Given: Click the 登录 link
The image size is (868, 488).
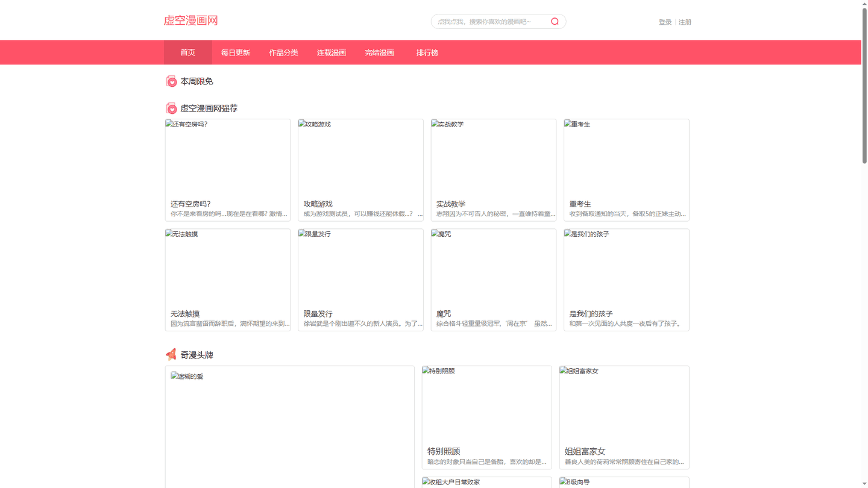Looking at the screenshot, I should [665, 22].
